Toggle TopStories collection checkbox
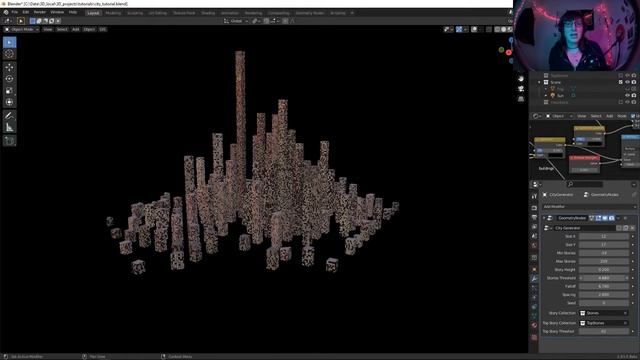The image size is (640, 360). [621, 76]
